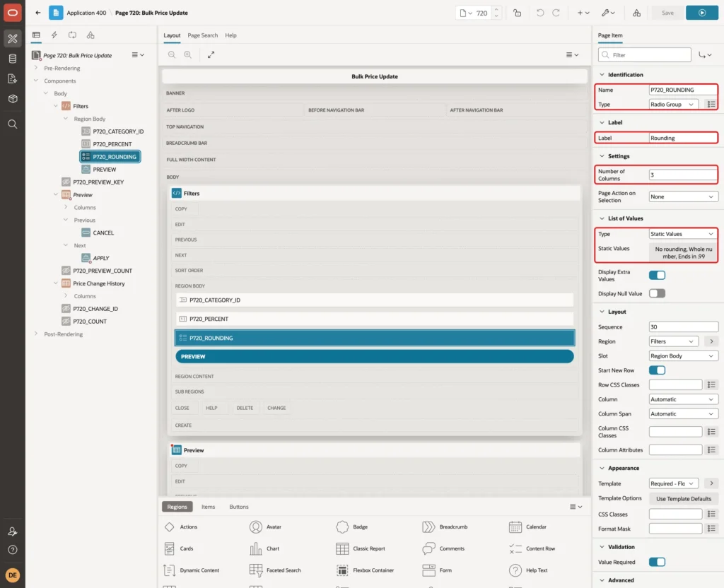Screen dimensions: 724x588
Task: Click the page lock icon in toolbar
Action: [517, 13]
